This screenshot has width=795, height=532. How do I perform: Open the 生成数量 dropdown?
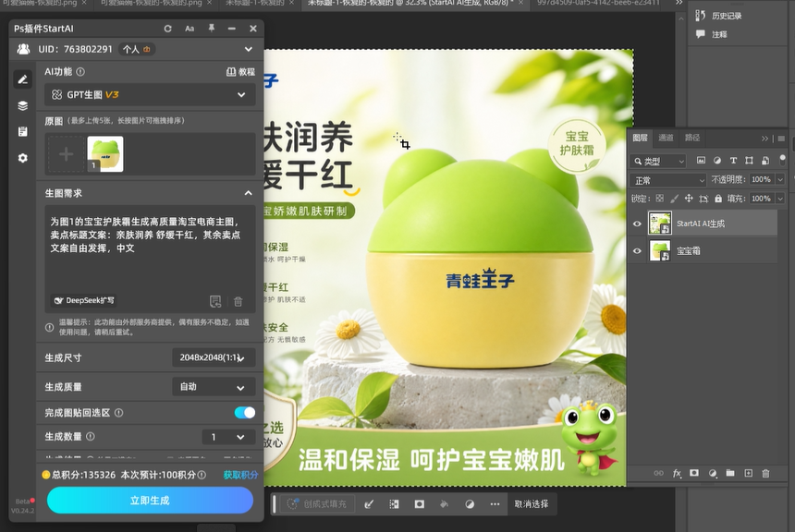click(x=228, y=437)
